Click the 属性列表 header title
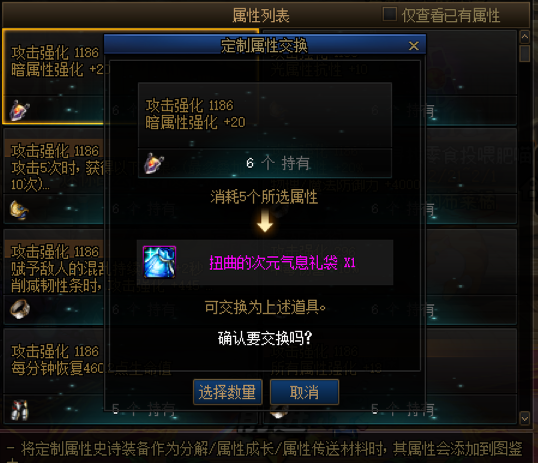Viewport: 538px width, 463px height. (261, 15)
